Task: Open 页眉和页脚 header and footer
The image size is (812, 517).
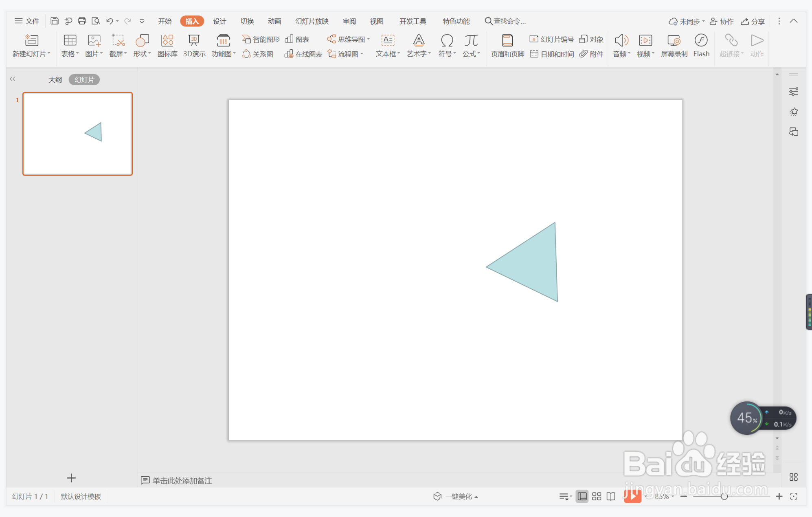Action: pos(507,45)
